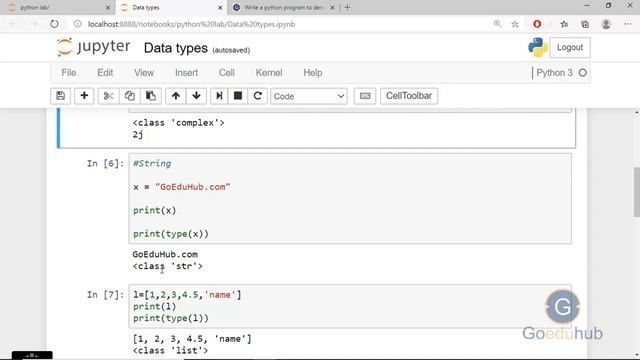Click the <class 'list'> output text
640x360 pixels.
[170, 350]
